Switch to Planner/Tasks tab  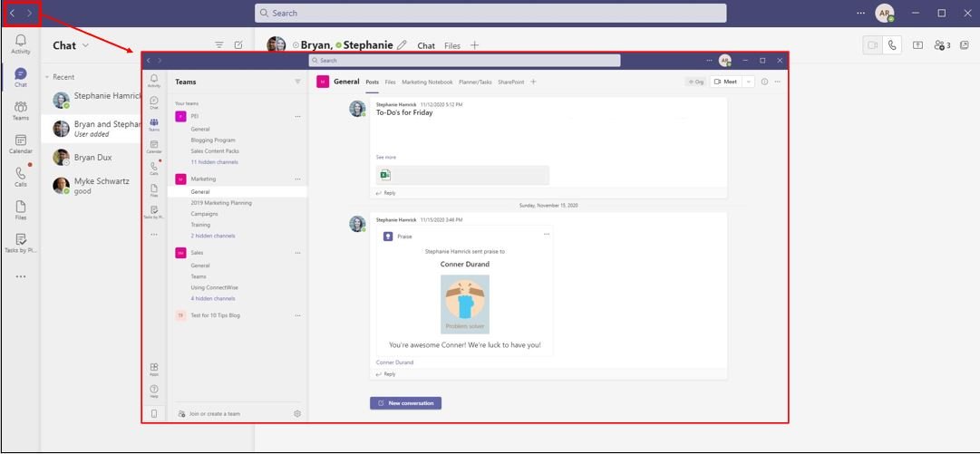coord(476,82)
